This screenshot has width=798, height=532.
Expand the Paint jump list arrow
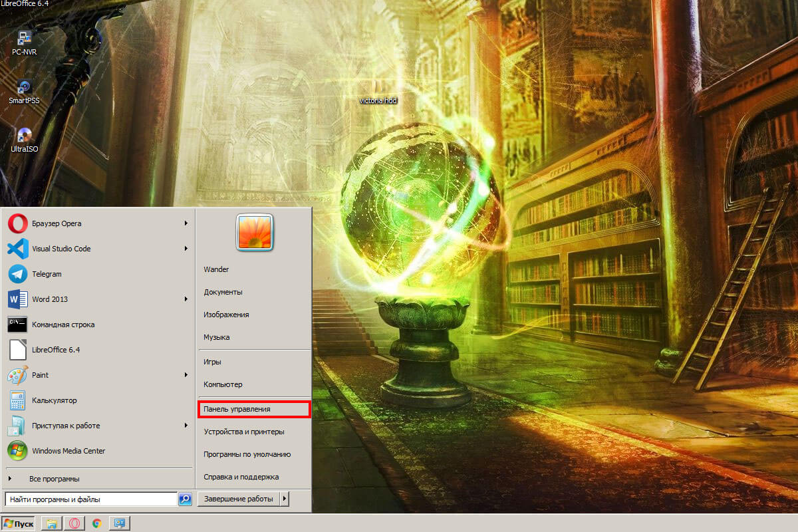186,375
